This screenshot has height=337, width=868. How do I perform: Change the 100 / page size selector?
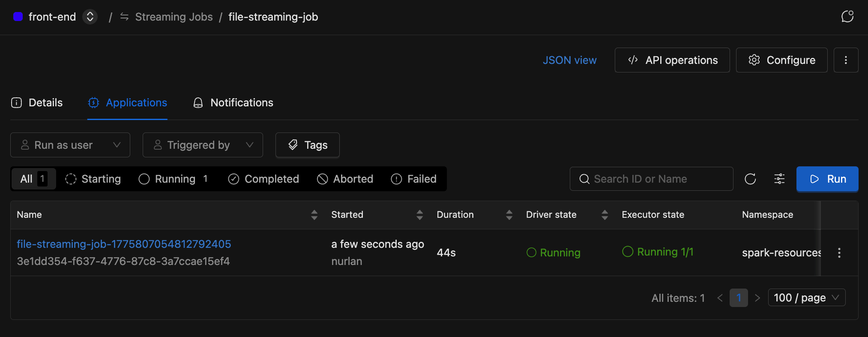[x=806, y=298]
